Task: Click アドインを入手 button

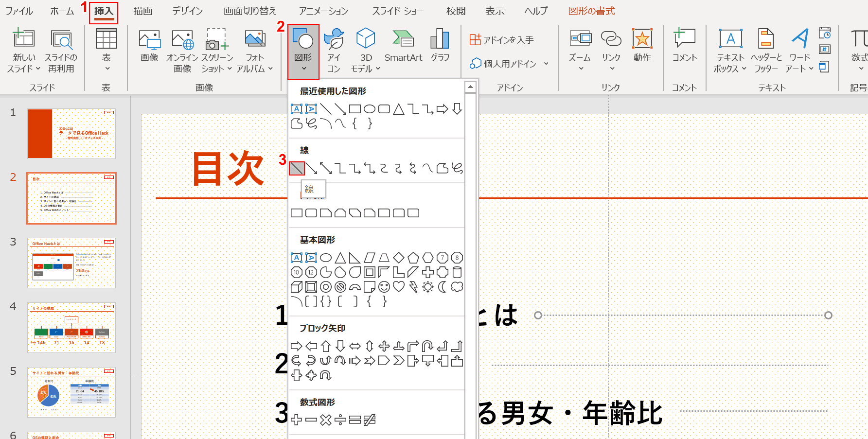Action: coord(501,40)
